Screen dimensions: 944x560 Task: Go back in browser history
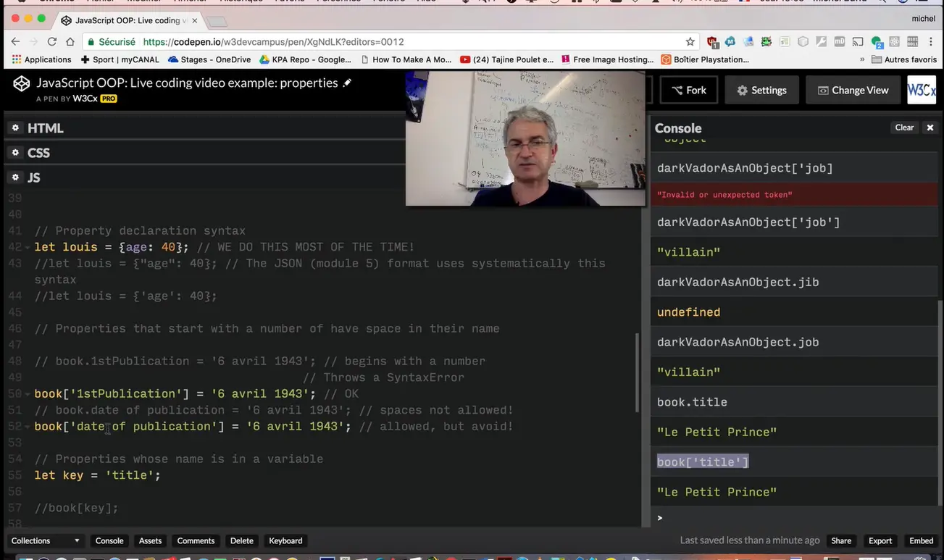click(x=16, y=42)
